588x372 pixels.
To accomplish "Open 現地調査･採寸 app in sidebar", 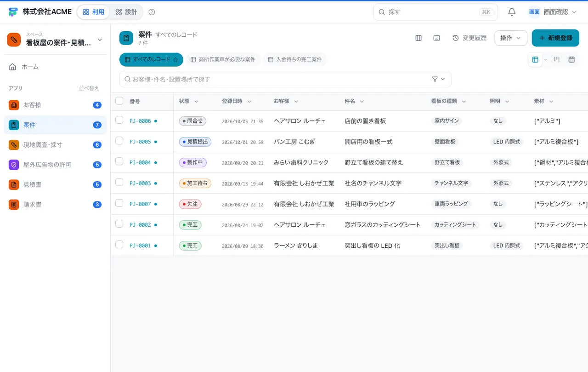I will click(55, 145).
